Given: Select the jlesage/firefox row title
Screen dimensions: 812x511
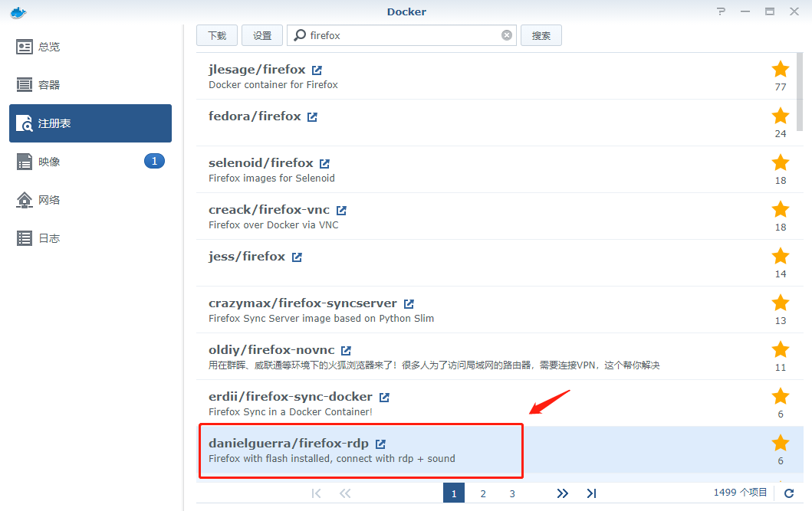Looking at the screenshot, I should [x=257, y=69].
